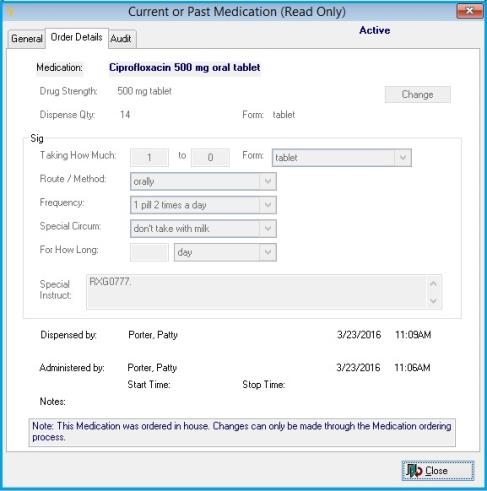This screenshot has width=487, height=491.
Task: Click the Taking How Much first quantity field
Action: (x=149, y=157)
